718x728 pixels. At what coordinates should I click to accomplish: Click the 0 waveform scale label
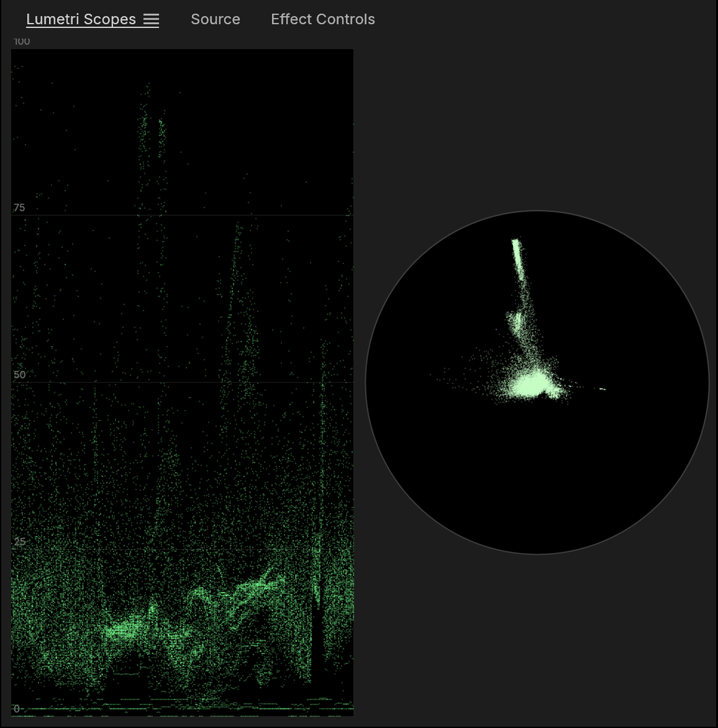tap(17, 708)
